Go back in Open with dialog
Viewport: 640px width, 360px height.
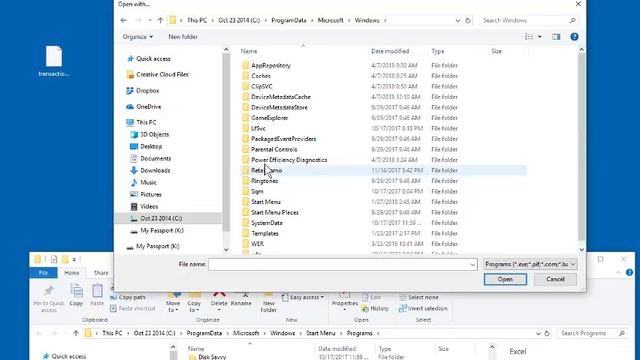(124, 20)
